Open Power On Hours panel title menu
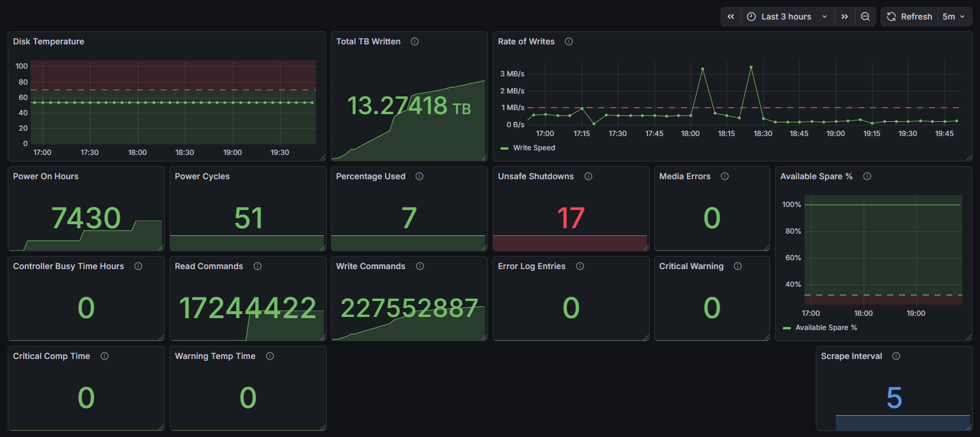Screen dimensions: 980x437 (x=45, y=176)
